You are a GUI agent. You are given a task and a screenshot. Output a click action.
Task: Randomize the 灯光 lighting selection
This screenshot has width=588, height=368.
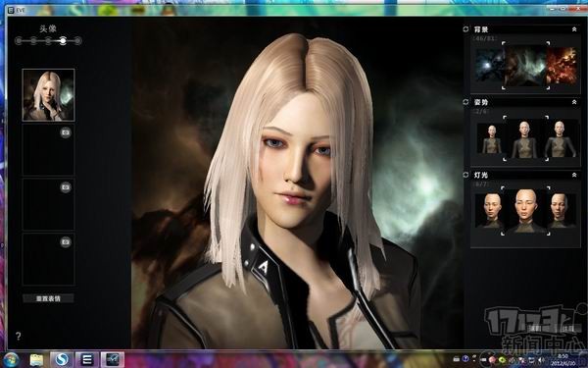(x=465, y=175)
